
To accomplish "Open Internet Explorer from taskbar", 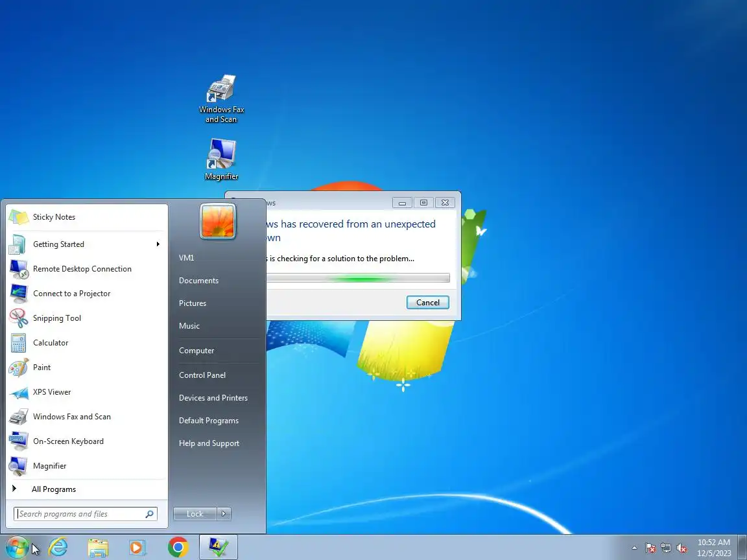I will click(58, 547).
